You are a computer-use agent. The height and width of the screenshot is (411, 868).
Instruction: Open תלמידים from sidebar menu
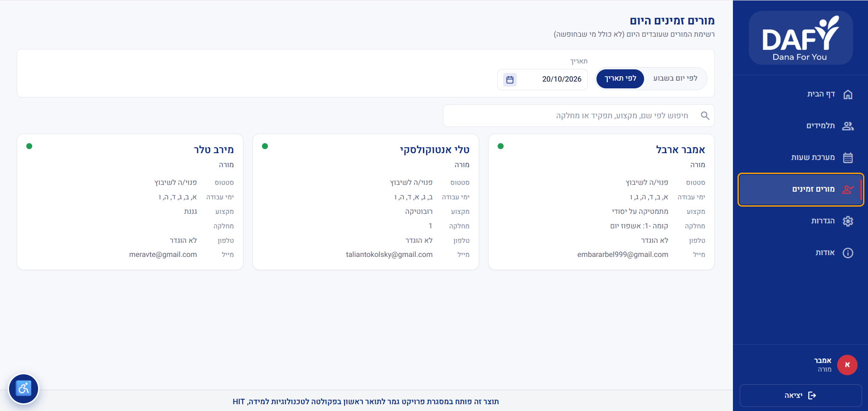800,126
